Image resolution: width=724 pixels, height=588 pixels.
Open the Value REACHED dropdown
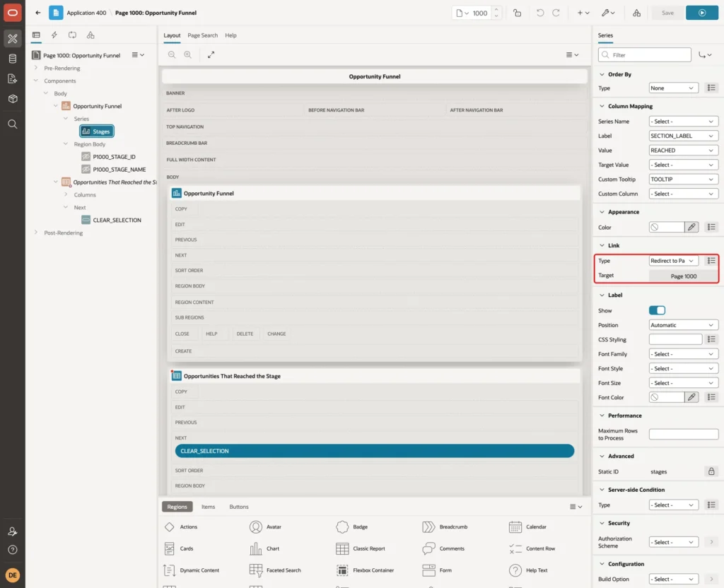click(683, 151)
